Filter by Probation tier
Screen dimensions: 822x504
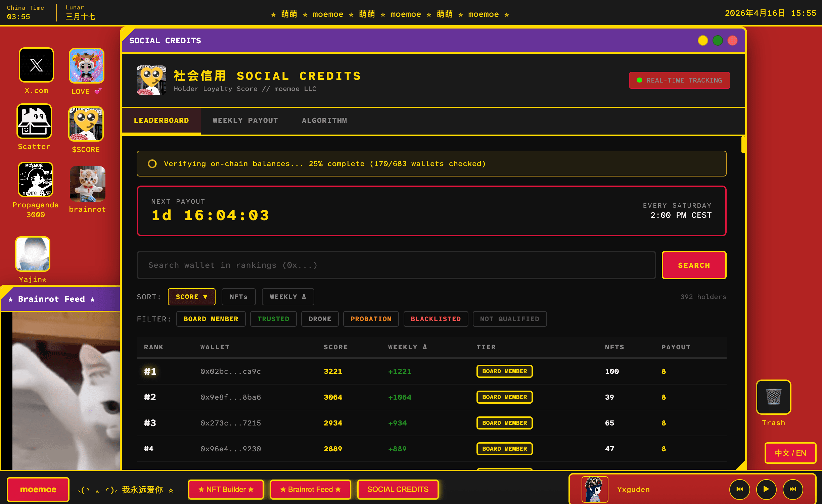click(x=371, y=319)
